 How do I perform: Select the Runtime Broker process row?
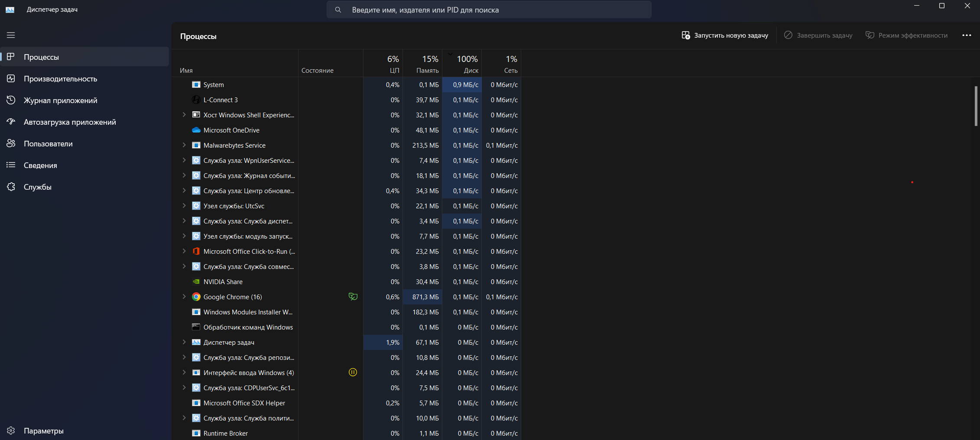(x=346, y=433)
